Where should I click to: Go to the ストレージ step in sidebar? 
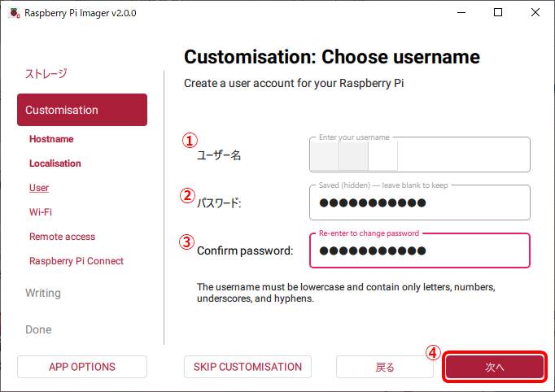coord(46,73)
